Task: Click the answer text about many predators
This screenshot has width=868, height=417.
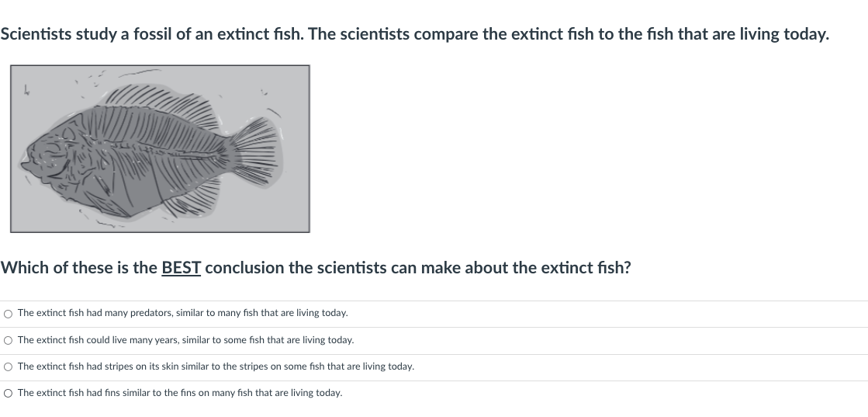Action: pos(183,313)
